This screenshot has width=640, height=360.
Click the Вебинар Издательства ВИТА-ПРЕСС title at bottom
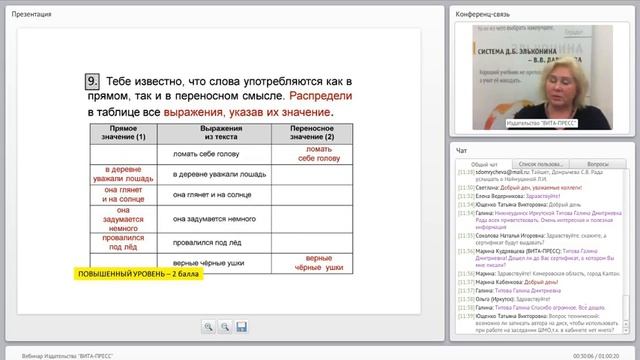coord(67,356)
